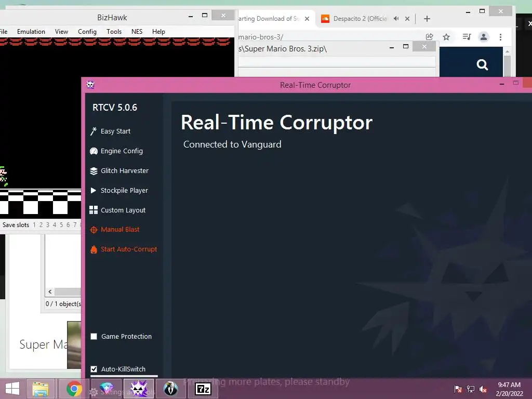Viewport: 532px width, 399px height.
Task: Enable the Game Protection checkbox
Action: 94,337
